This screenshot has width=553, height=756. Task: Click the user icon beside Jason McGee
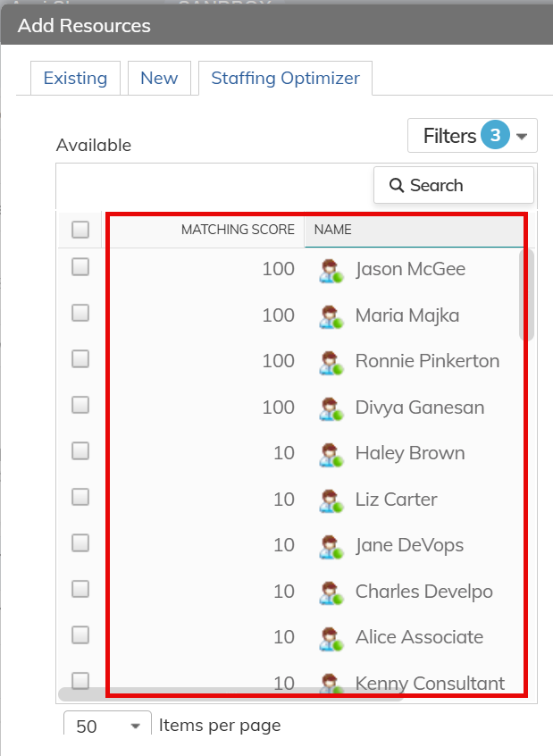pyautogui.click(x=331, y=270)
